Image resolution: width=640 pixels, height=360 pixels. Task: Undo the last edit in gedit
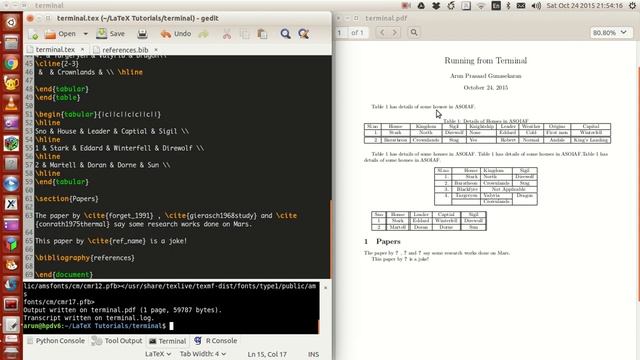click(176, 34)
